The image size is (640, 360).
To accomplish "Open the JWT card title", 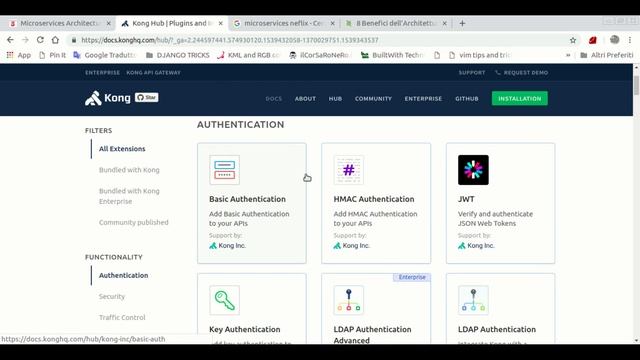I will pyautogui.click(x=466, y=199).
